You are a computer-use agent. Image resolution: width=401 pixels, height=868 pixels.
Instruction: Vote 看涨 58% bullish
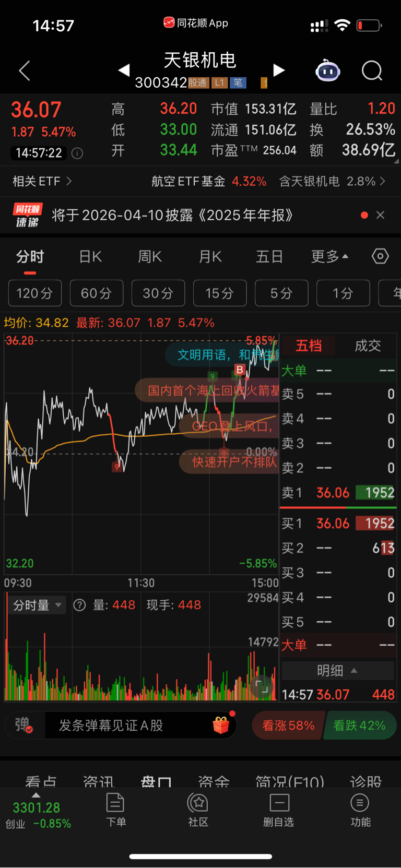pos(288,725)
